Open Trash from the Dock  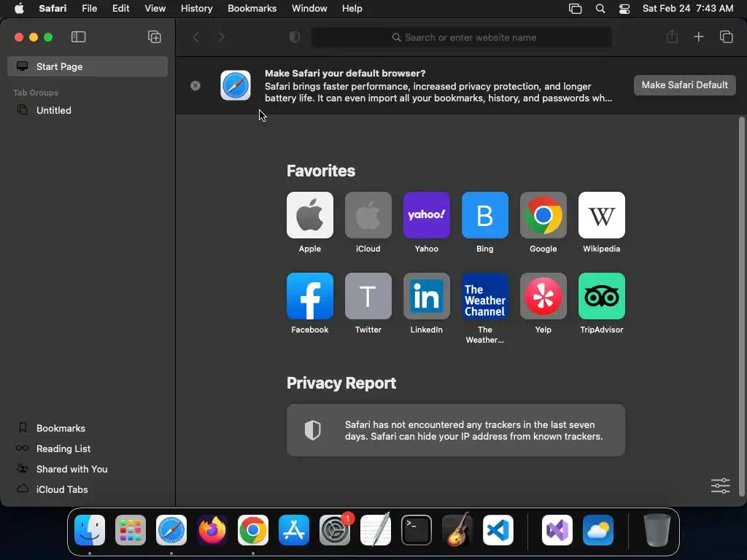tap(657, 530)
